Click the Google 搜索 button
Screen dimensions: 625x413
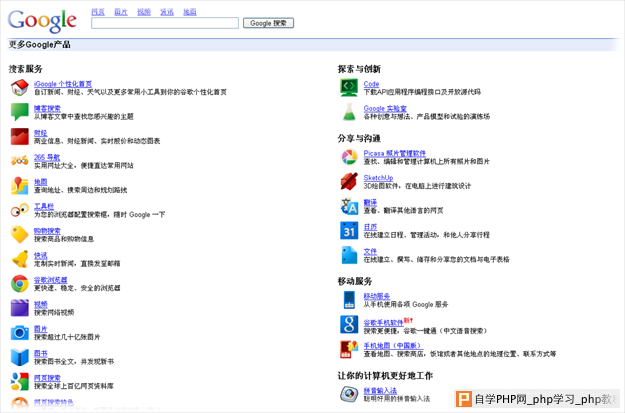pos(268,23)
